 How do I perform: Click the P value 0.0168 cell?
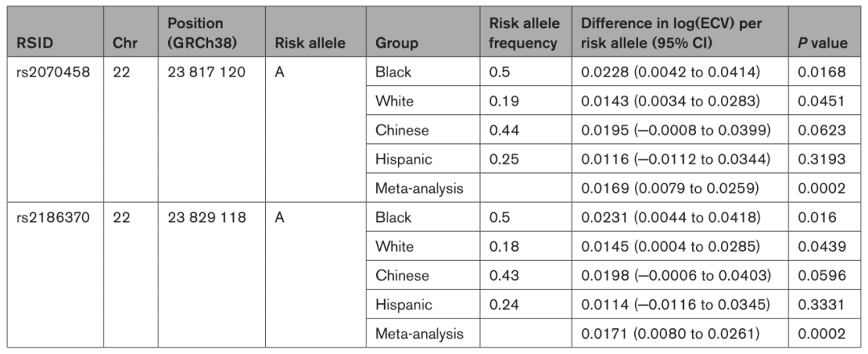tap(821, 72)
